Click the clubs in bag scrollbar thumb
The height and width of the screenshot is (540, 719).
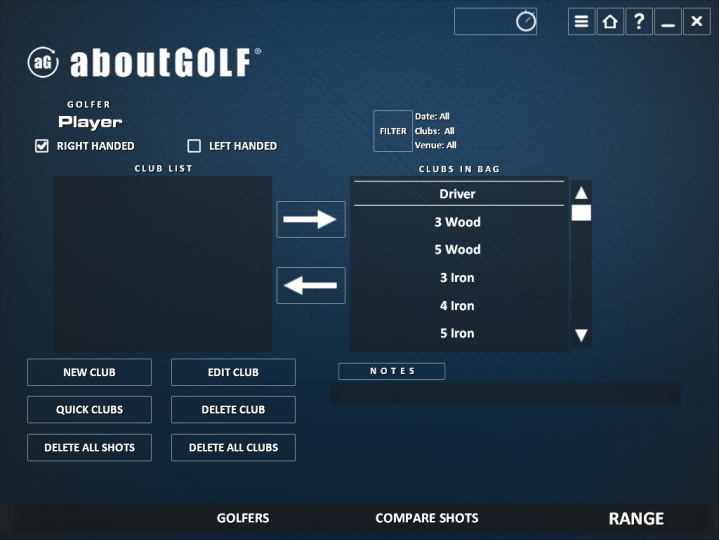581,213
